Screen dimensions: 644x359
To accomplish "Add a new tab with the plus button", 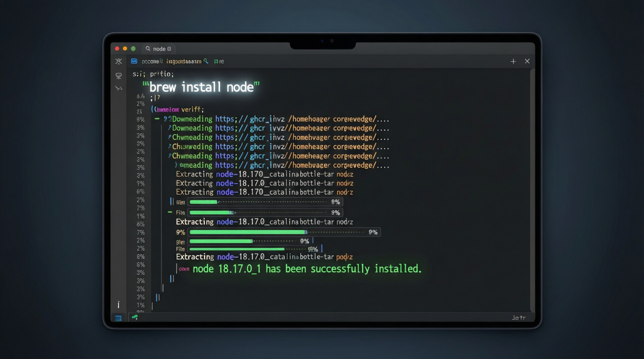I will (x=513, y=62).
